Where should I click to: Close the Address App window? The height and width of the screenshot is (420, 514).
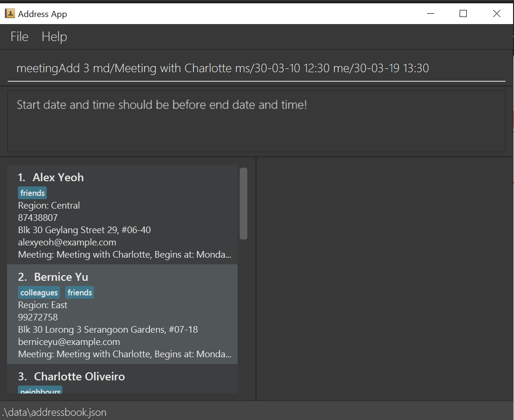click(497, 13)
